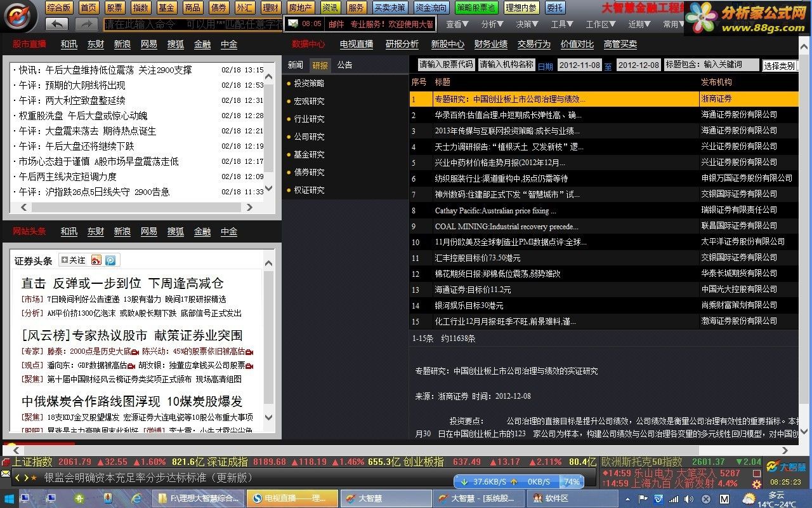
Task: Open the 选择类别 category dropdown
Action: [x=780, y=65]
